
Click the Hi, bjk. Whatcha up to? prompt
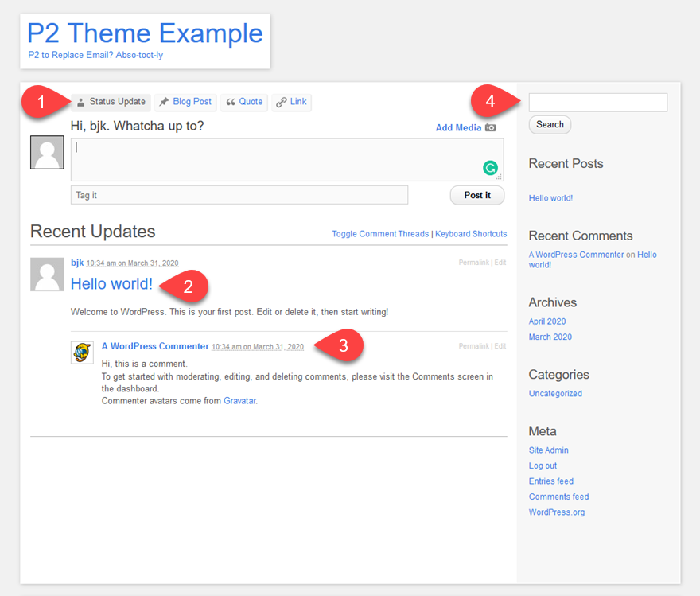tap(138, 126)
